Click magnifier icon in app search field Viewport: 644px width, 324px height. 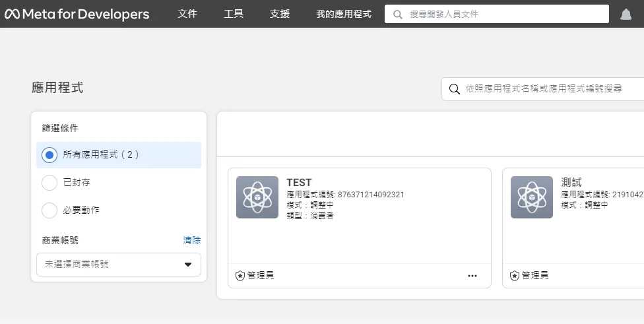pos(454,88)
